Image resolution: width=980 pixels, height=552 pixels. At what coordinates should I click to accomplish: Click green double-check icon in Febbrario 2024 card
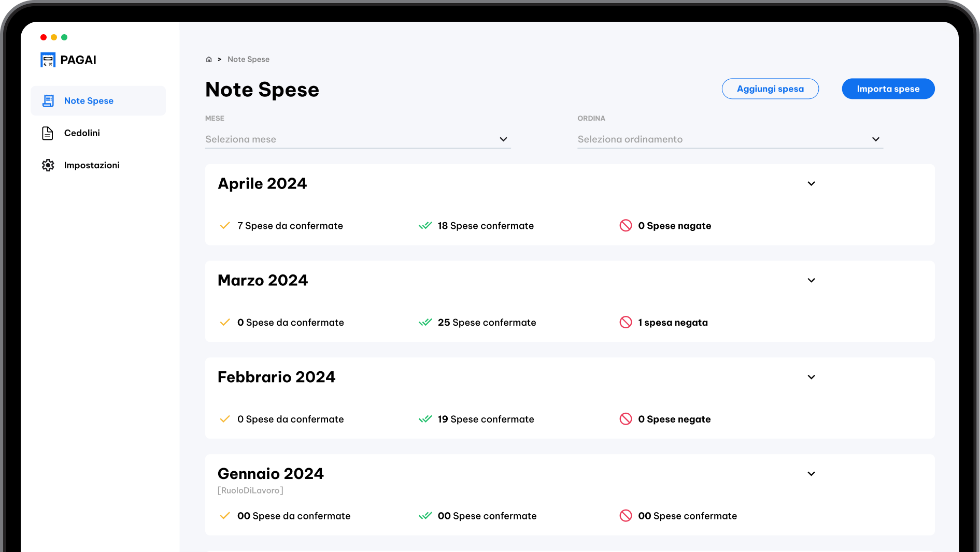(x=425, y=419)
